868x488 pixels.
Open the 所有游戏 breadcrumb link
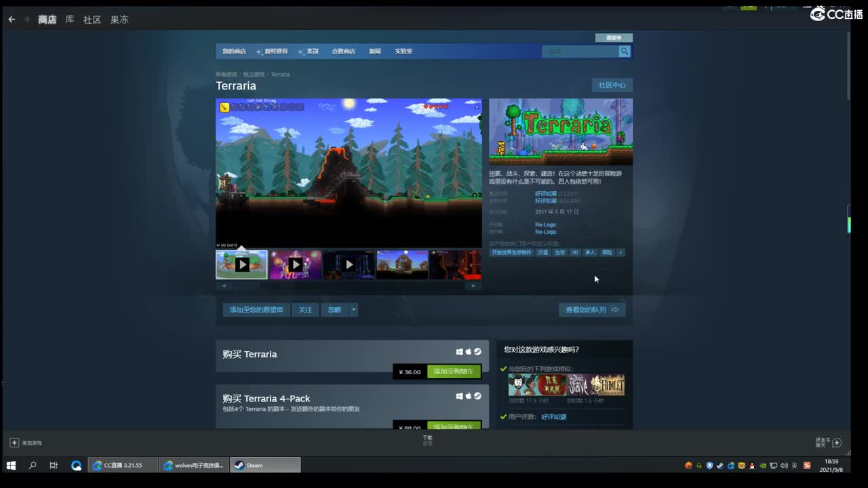pyautogui.click(x=226, y=75)
